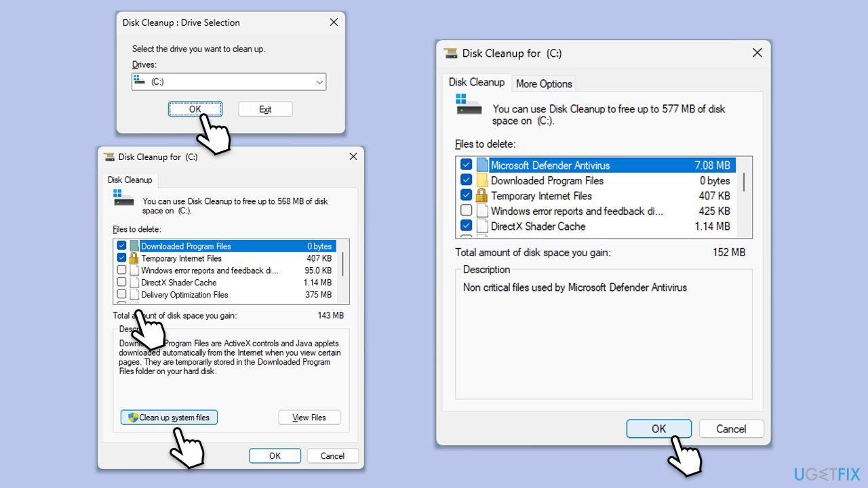Click the drive icon in the Disk Cleanup title header
Viewport: 868px width, 488px height.
pos(450,53)
